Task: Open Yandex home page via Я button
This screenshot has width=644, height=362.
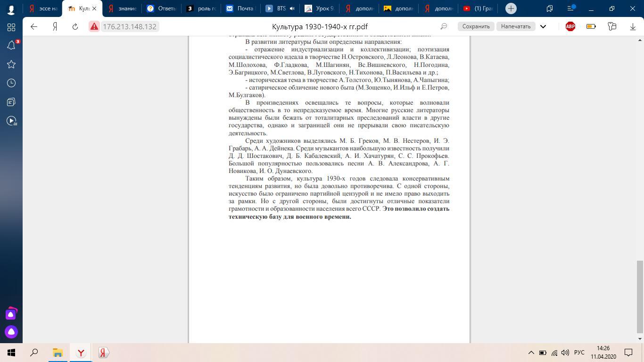Action: click(55, 26)
